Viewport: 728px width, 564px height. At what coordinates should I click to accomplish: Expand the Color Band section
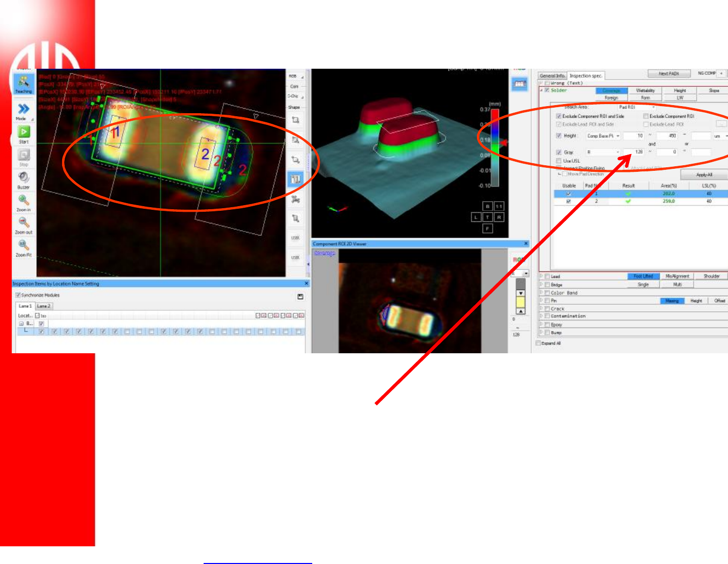click(x=542, y=293)
